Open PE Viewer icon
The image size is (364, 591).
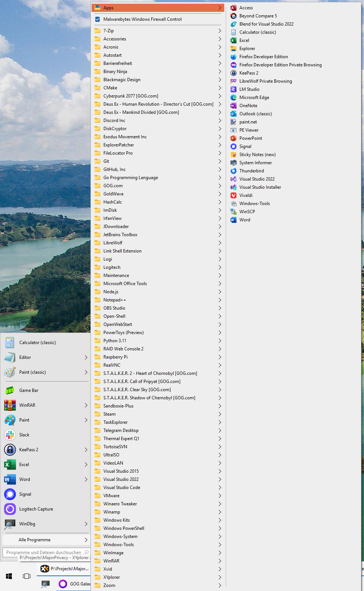click(x=234, y=130)
